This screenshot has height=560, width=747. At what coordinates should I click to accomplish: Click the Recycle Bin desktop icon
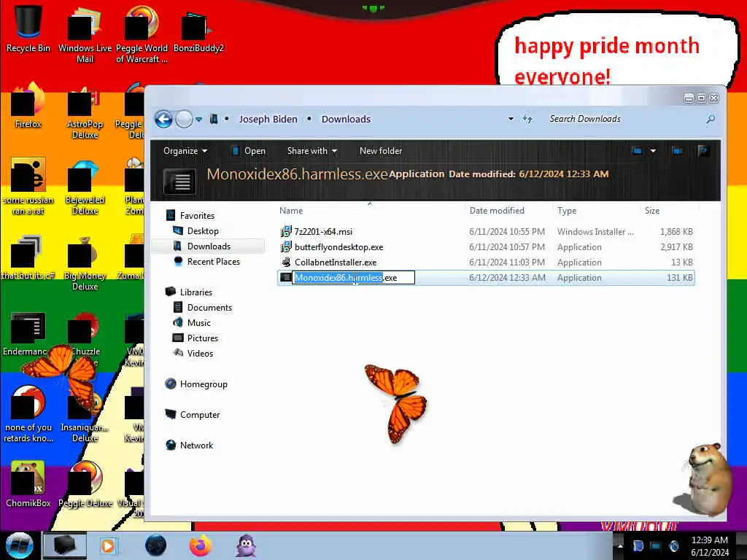point(28,28)
